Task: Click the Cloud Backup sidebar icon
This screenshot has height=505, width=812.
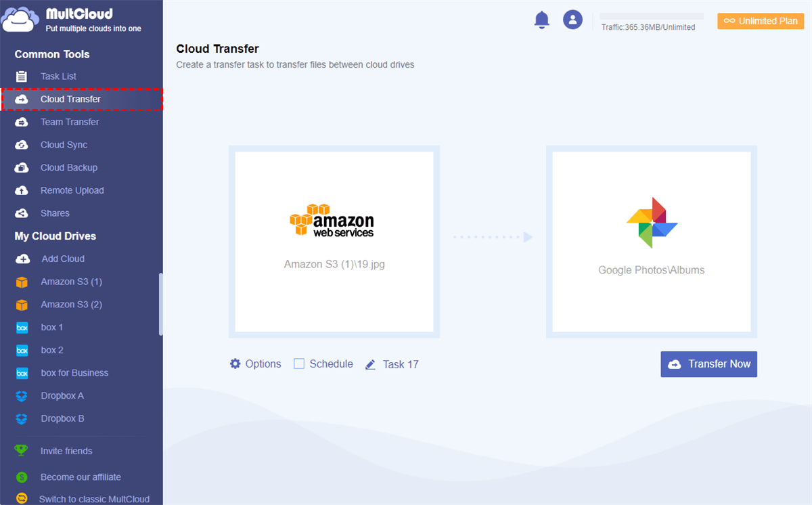Action: [x=22, y=168]
